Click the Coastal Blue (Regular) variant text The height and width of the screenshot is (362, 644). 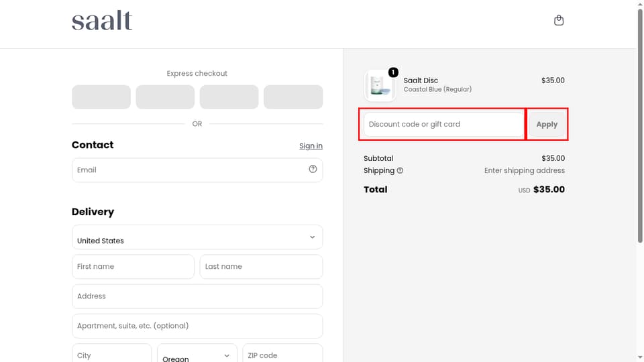(x=437, y=89)
